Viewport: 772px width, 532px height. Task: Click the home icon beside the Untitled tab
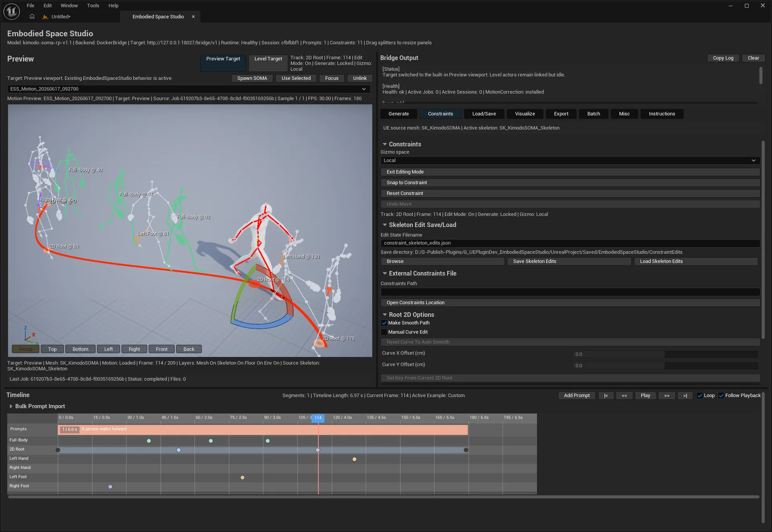click(32, 16)
